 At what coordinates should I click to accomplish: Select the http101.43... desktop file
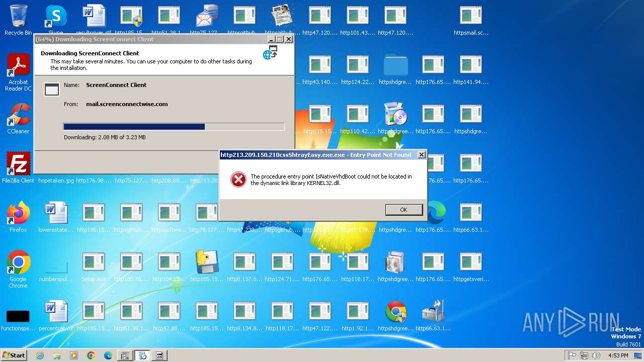pyautogui.click(x=358, y=20)
